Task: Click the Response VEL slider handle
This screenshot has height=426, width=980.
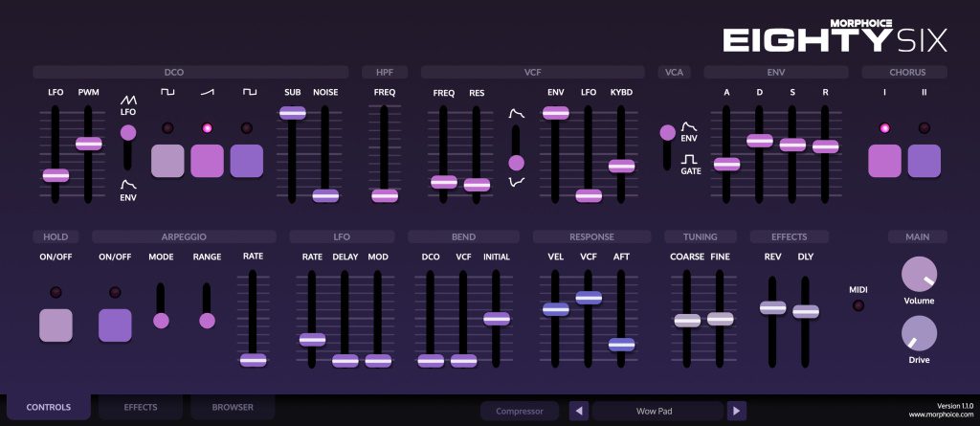Action: coord(556,309)
